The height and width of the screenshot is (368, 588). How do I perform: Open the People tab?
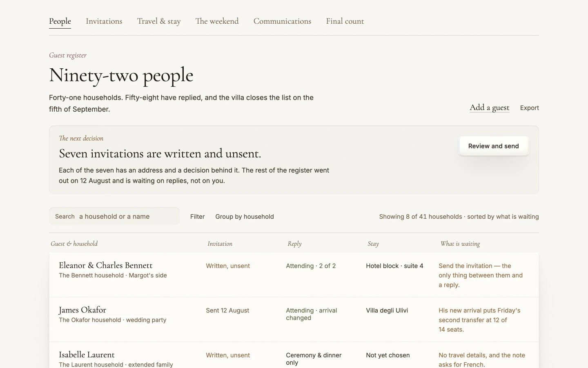click(x=60, y=21)
